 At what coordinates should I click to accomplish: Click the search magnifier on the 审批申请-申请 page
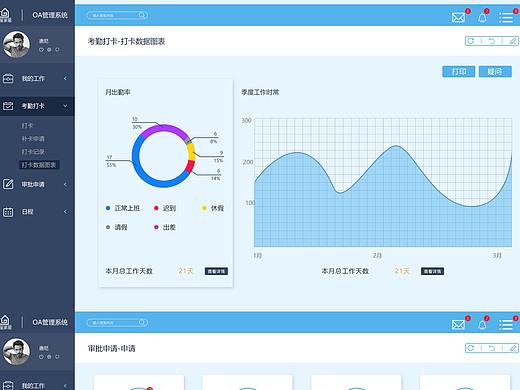[x=142, y=322]
